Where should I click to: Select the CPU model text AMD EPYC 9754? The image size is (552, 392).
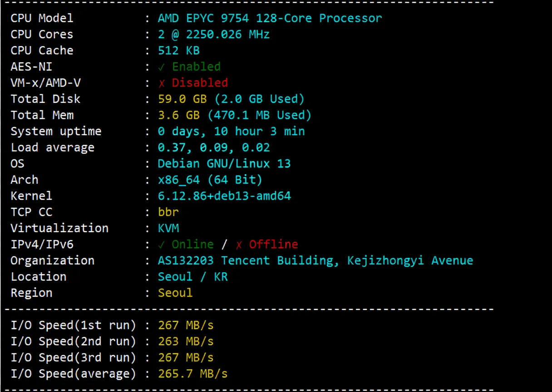coord(203,18)
